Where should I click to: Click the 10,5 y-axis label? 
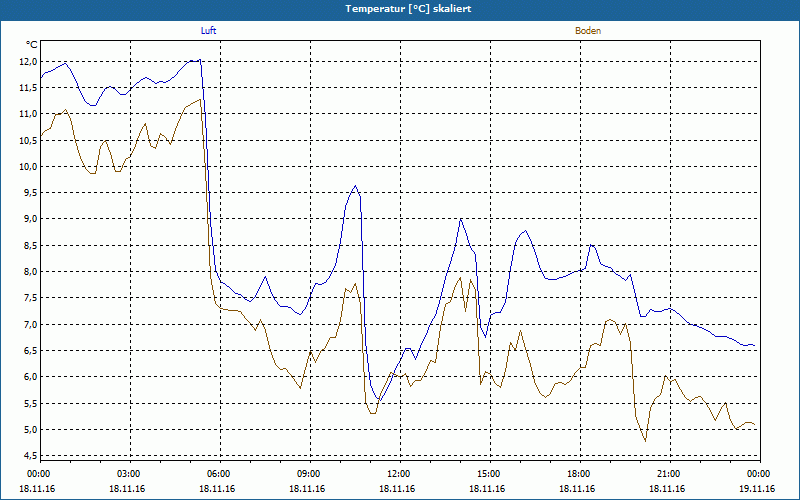29,140
